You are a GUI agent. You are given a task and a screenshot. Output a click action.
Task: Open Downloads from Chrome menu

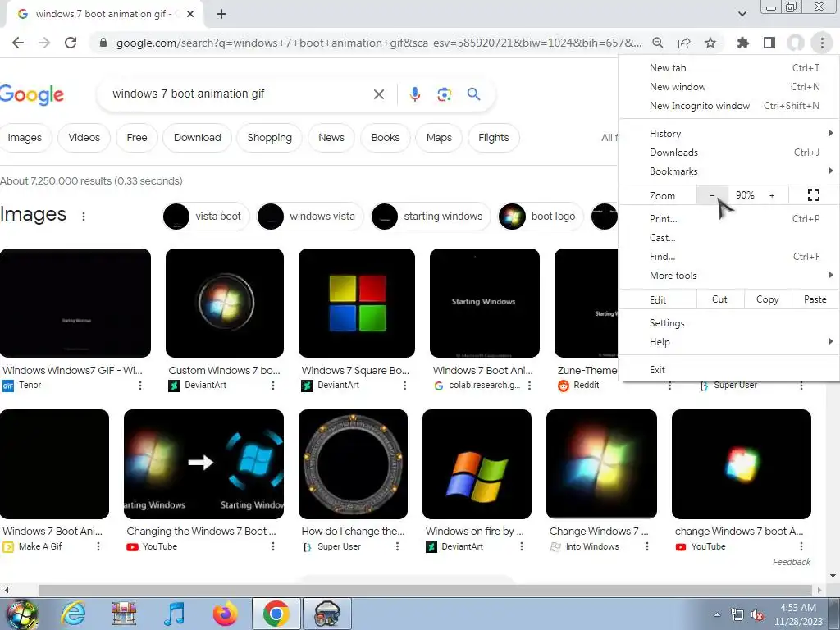tap(729, 153)
